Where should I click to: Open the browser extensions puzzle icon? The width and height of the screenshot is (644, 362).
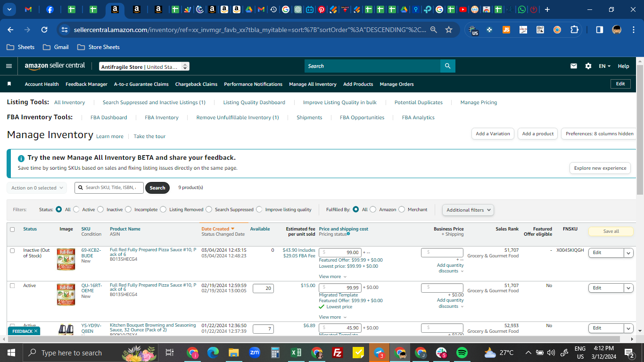574,30
